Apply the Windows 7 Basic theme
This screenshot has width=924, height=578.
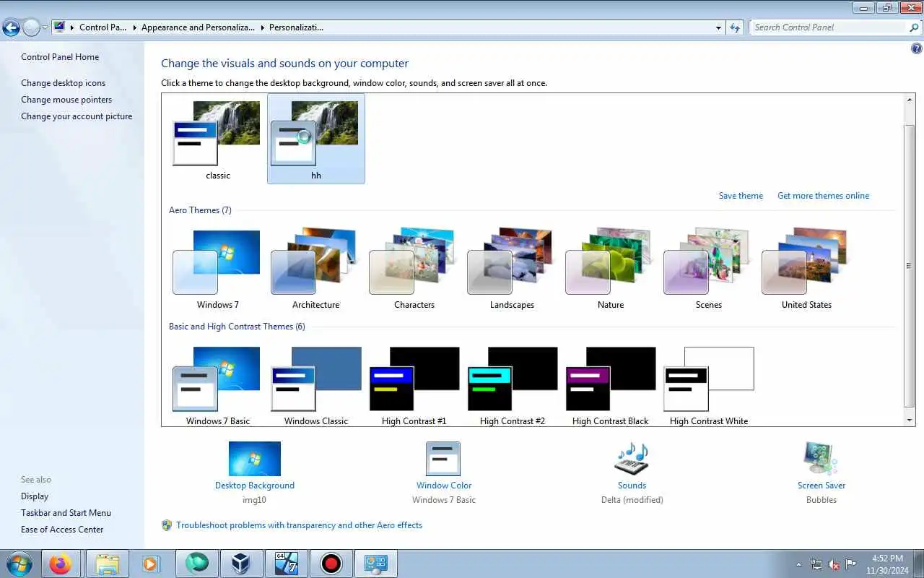217,385
